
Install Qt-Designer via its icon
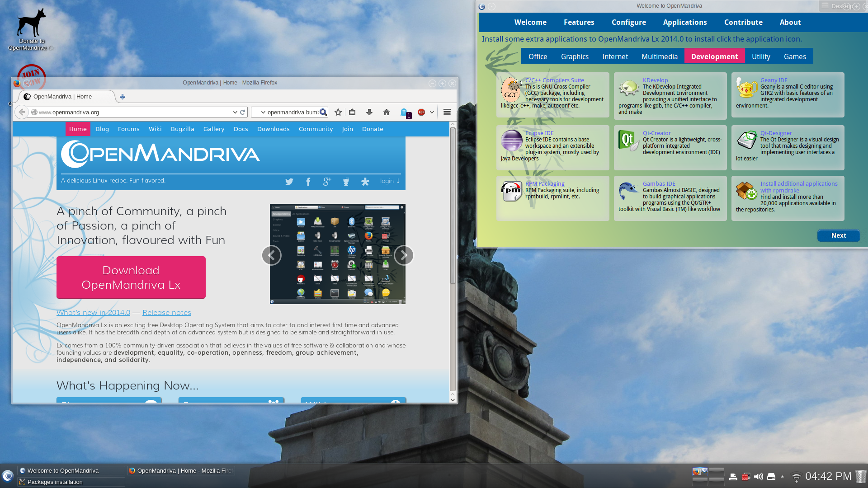[x=747, y=140]
